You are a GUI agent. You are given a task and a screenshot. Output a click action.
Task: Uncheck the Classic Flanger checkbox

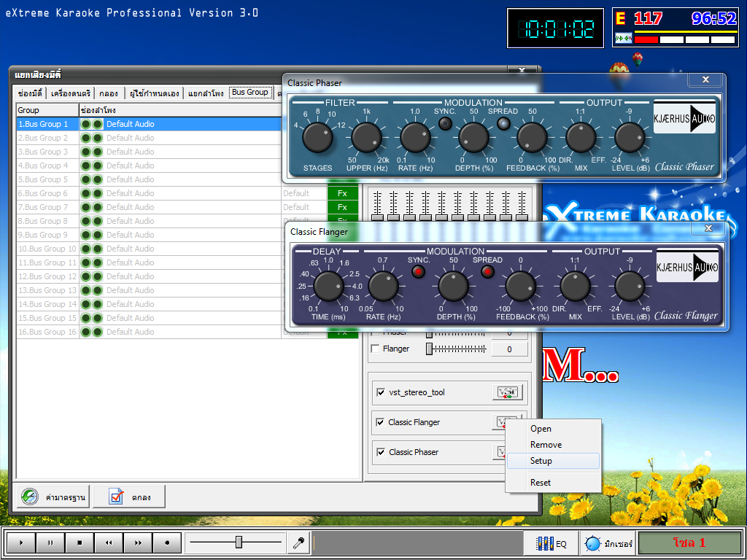click(381, 422)
